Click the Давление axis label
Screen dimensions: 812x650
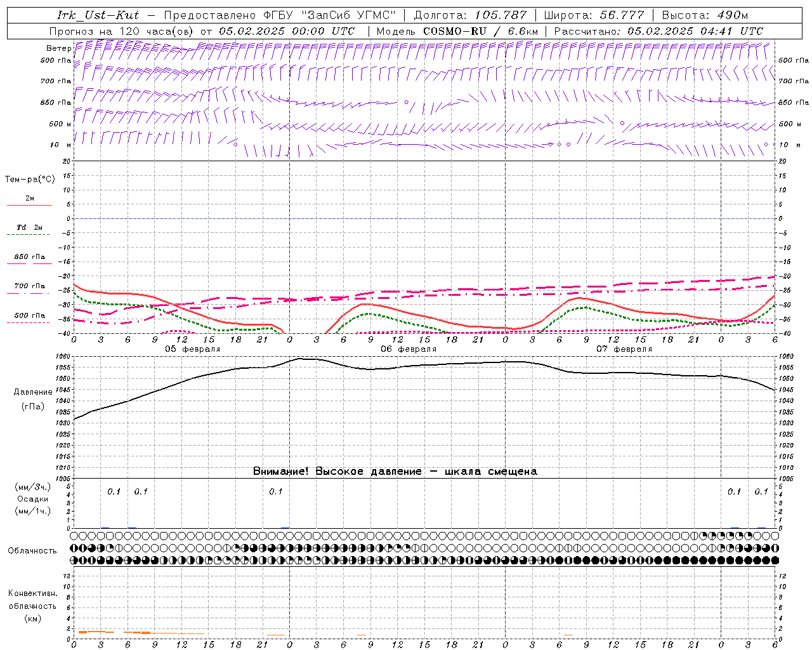coord(29,392)
